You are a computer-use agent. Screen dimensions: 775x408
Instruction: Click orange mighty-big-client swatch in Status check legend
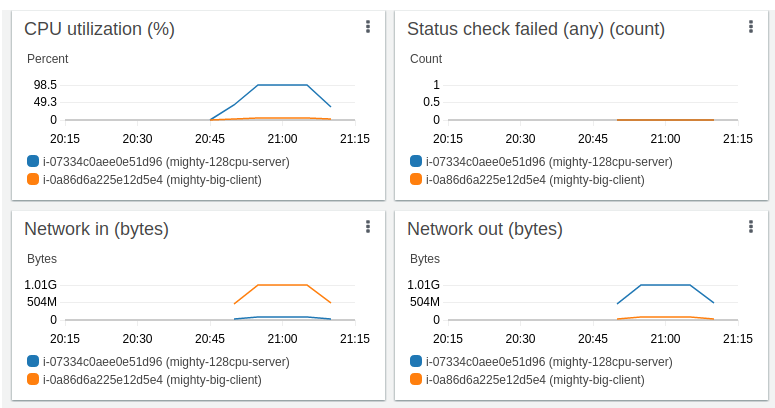click(417, 180)
